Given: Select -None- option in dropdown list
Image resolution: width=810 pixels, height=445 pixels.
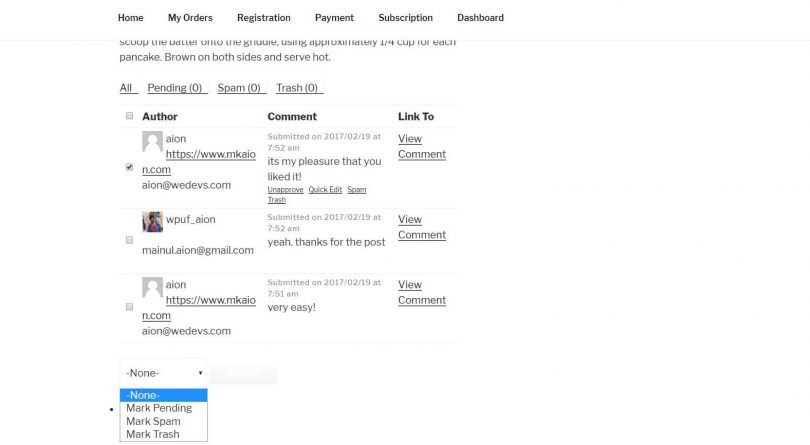Looking at the screenshot, I should [163, 395].
